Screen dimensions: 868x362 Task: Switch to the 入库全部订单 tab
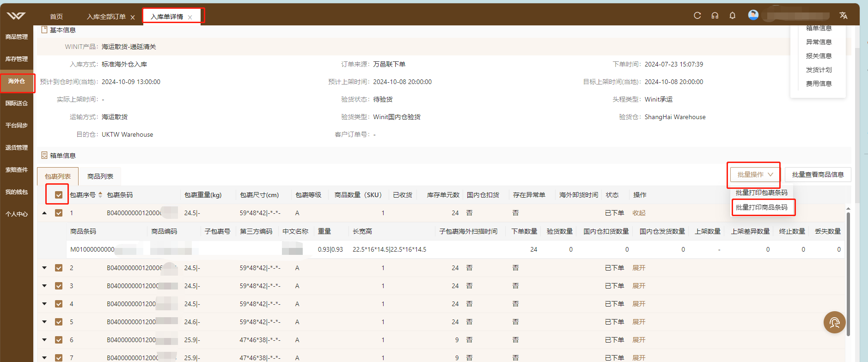(106, 17)
